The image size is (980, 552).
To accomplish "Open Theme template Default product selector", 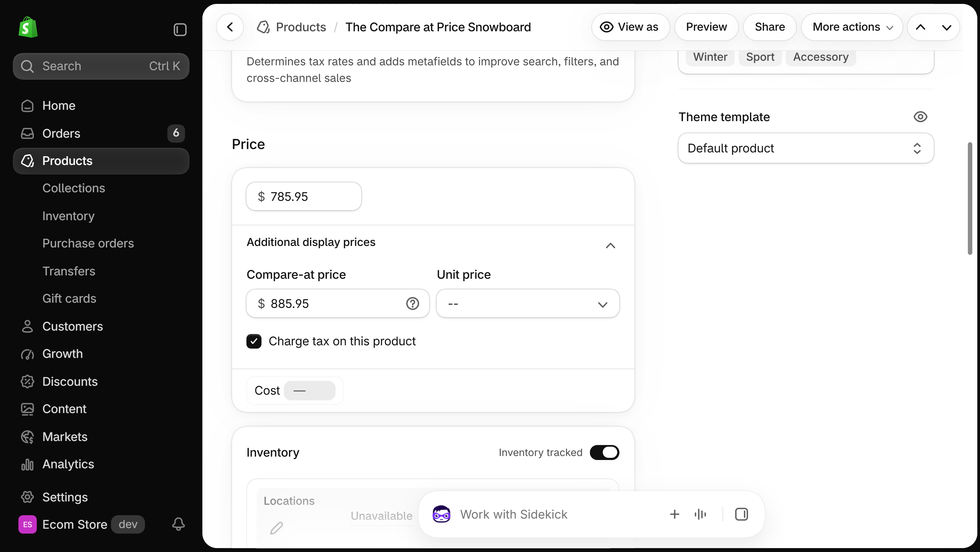I will click(x=806, y=148).
